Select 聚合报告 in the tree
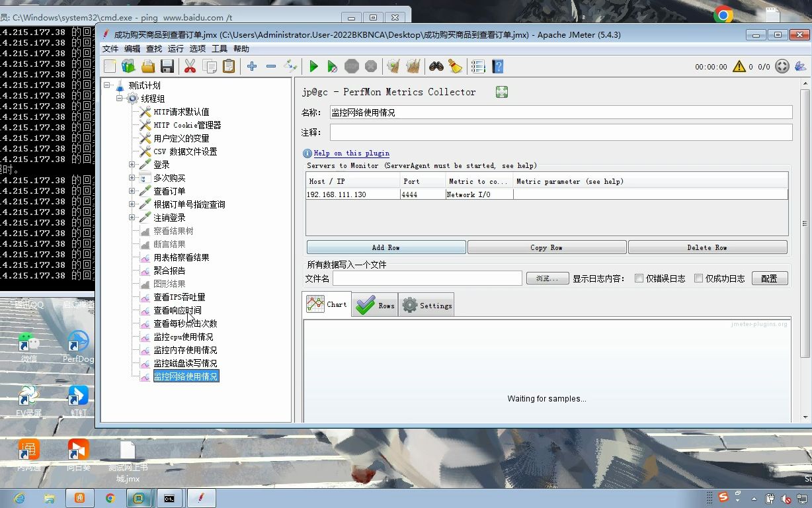 coord(169,271)
